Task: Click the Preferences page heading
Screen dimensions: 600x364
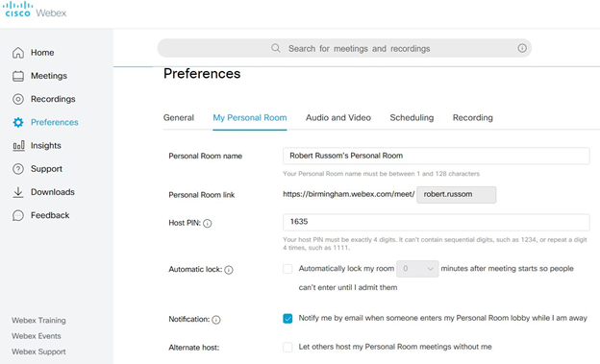Action: pos(202,73)
